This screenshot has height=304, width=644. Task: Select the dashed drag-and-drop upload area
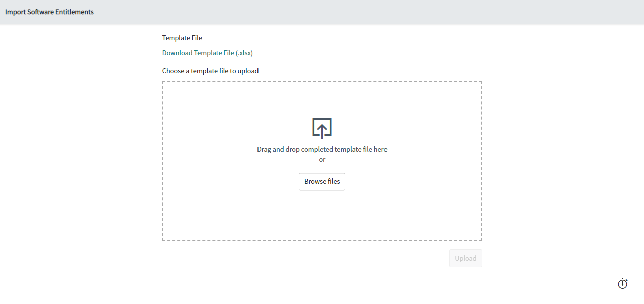tap(322, 216)
